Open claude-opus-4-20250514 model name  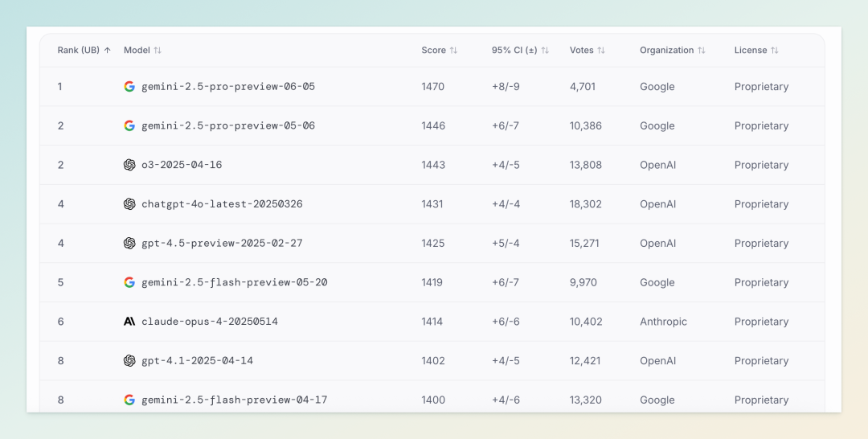[x=210, y=322]
